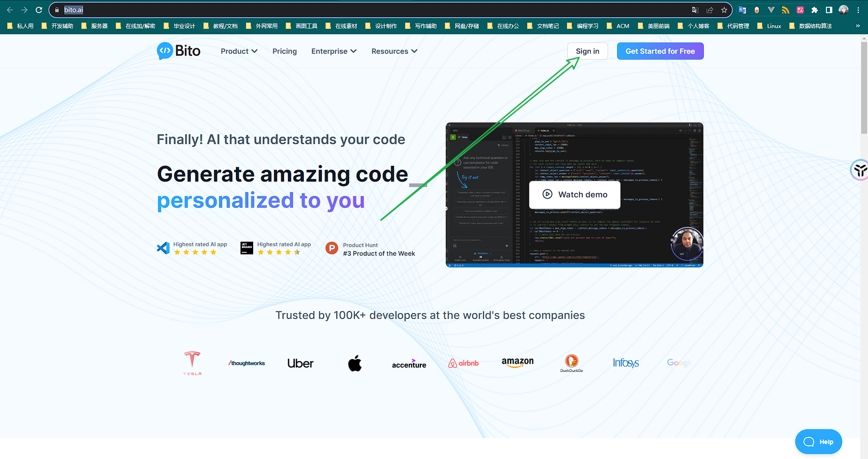Click the orange-and-white capsule extension icon
868x459 pixels.
[757, 10]
